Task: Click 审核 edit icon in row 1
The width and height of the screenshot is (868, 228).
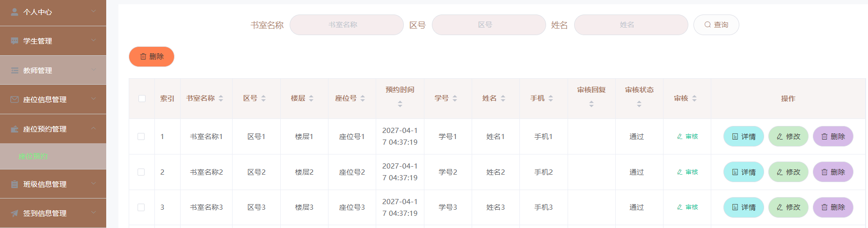Action: coord(680,137)
